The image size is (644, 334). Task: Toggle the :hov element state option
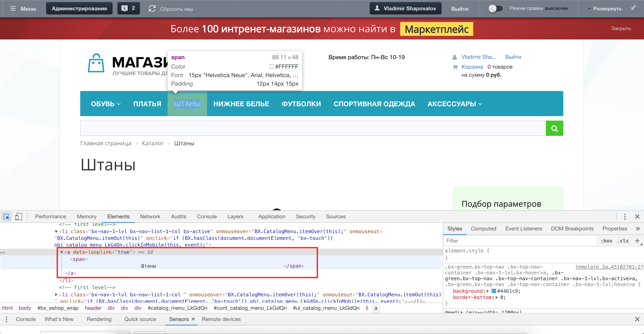pyautogui.click(x=606, y=241)
